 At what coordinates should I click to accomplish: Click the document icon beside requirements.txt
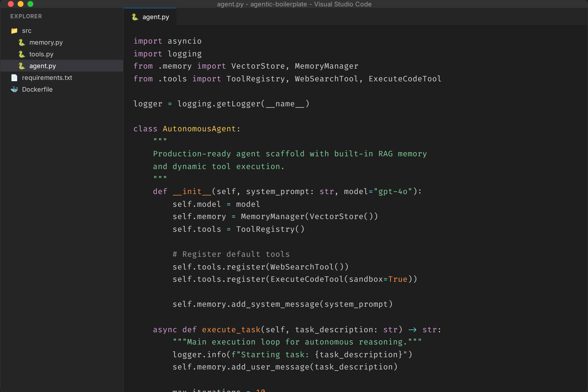point(14,78)
